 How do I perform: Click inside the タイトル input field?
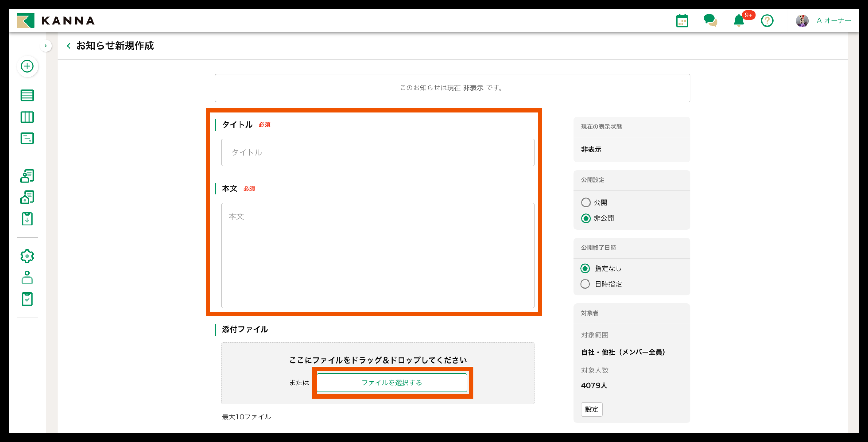pyautogui.click(x=377, y=152)
